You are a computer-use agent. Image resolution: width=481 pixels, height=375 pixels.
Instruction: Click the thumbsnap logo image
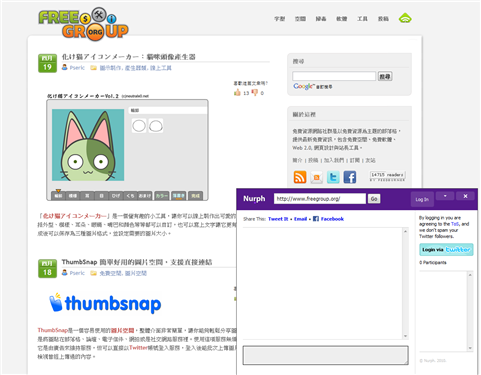pyautogui.click(x=105, y=303)
